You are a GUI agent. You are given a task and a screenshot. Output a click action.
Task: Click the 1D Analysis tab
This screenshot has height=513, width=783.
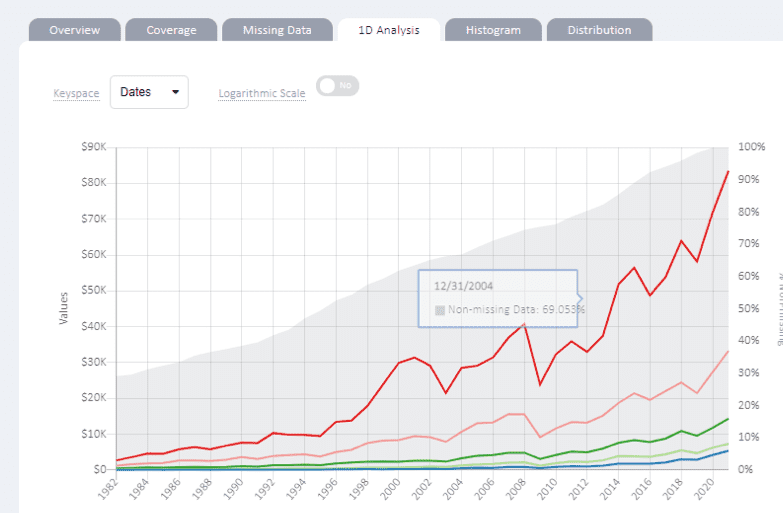pyautogui.click(x=388, y=30)
